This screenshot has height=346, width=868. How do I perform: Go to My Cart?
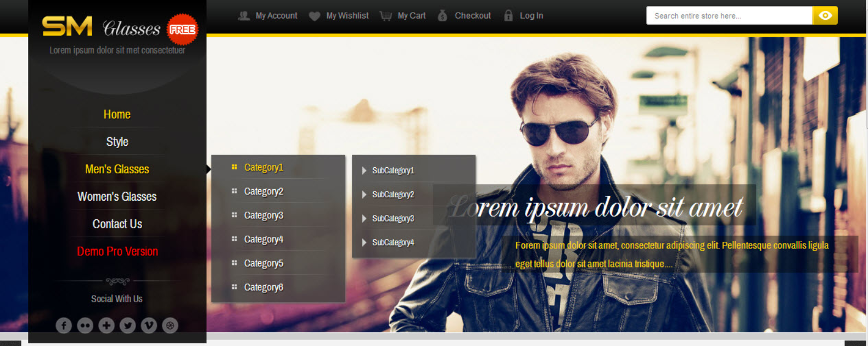(x=411, y=16)
